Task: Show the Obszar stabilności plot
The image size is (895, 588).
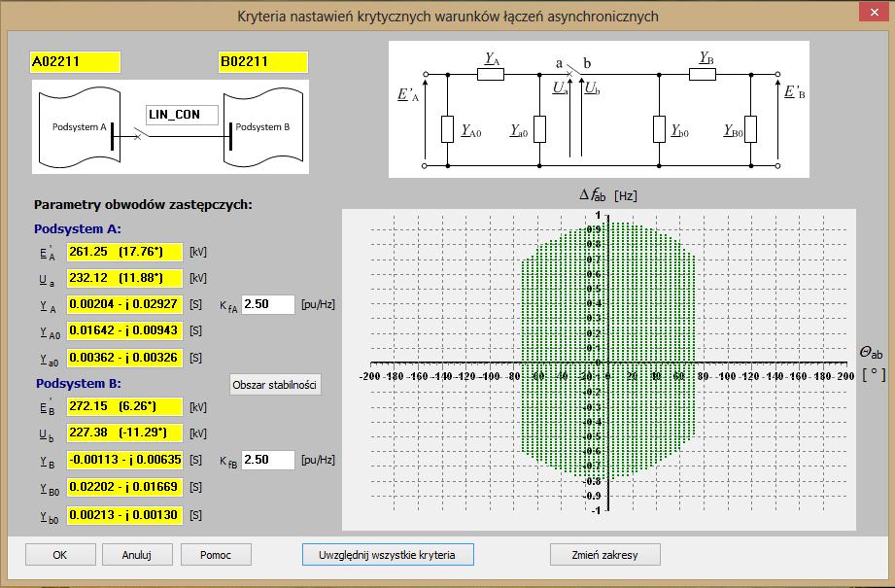Action: tap(275, 384)
